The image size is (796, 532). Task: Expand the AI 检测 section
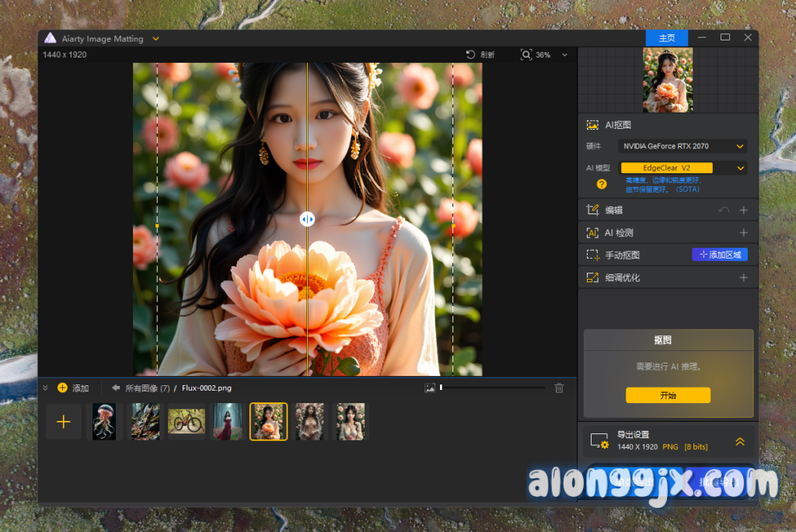(743, 232)
